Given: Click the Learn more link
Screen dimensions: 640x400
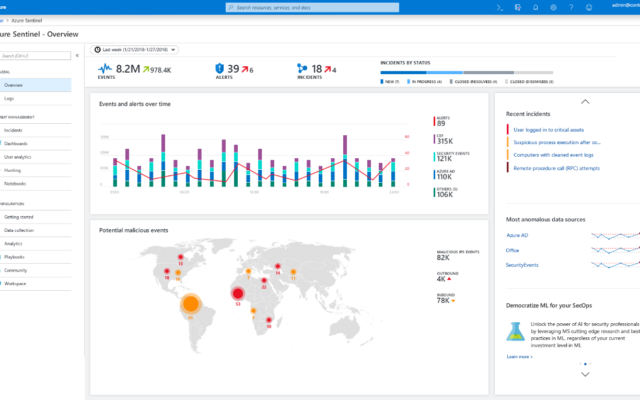Looking at the screenshot, I should pyautogui.click(x=519, y=357).
